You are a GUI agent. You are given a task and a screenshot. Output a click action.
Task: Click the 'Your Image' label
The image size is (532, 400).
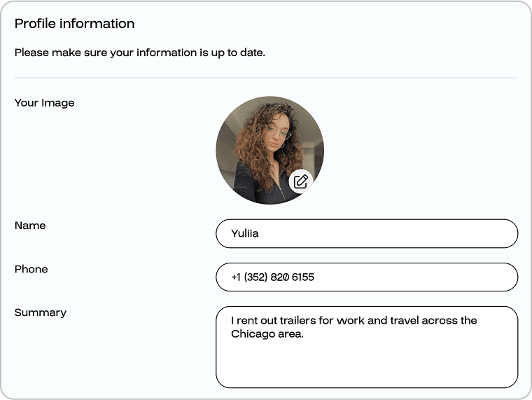pos(44,103)
